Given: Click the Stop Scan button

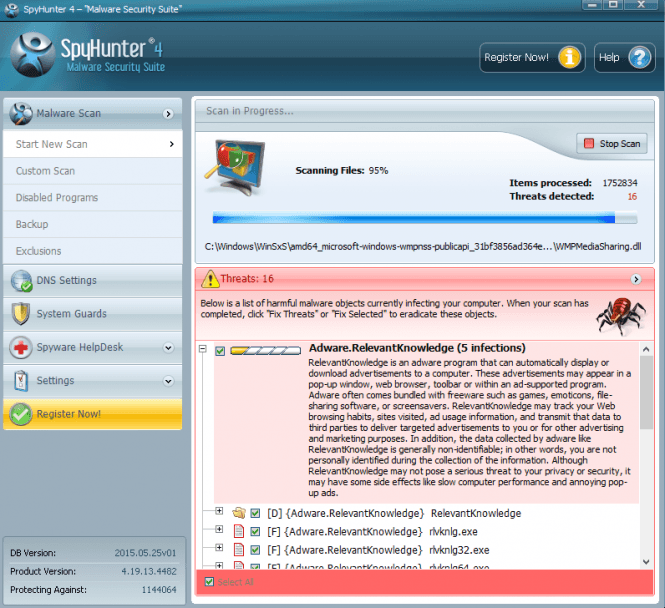Looking at the screenshot, I should pyautogui.click(x=612, y=144).
